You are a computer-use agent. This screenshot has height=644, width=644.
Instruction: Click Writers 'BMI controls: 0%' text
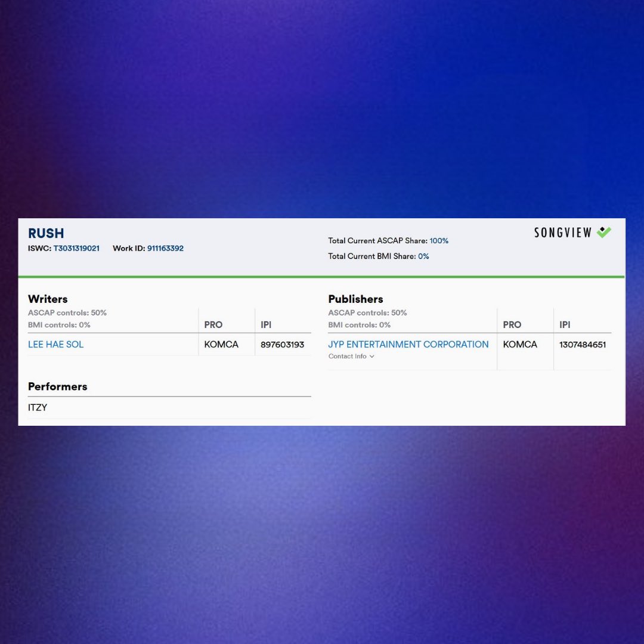[59, 325]
